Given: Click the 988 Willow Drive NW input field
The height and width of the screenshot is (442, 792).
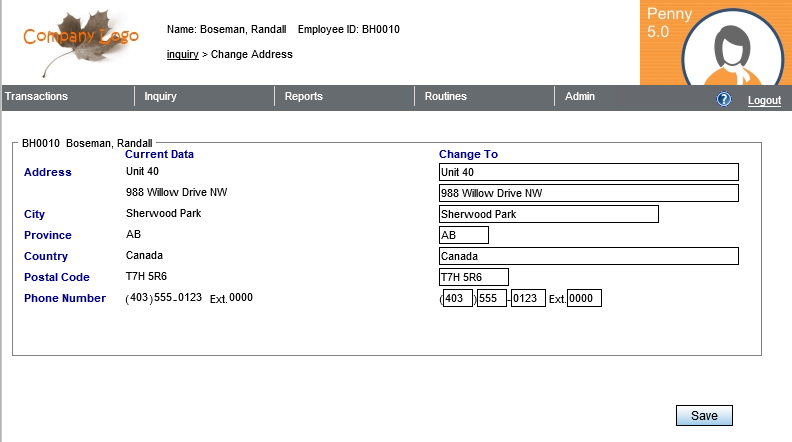Looking at the screenshot, I should (588, 193).
